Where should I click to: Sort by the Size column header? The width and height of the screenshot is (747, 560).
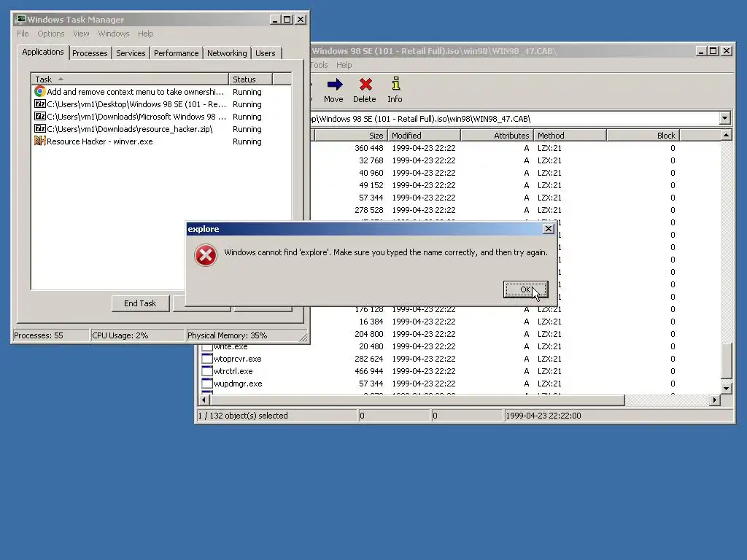pos(351,135)
